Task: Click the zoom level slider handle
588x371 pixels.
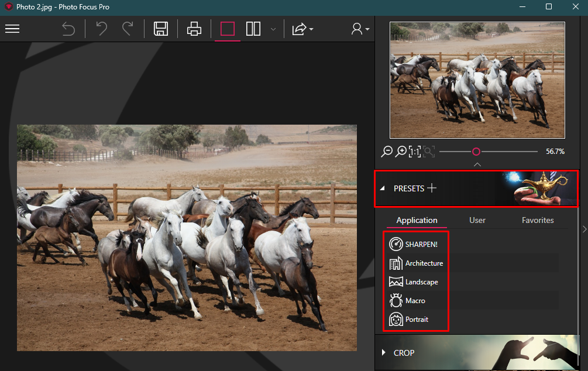Action: (x=476, y=152)
